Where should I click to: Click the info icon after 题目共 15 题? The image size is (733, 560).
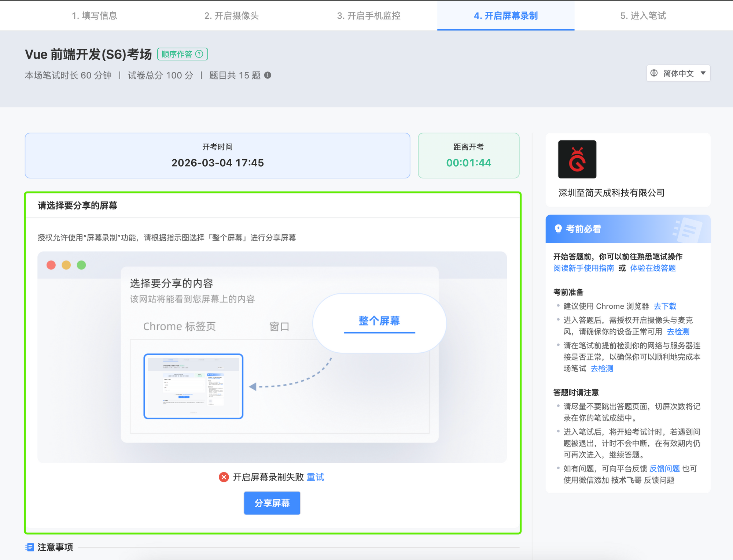tap(268, 75)
